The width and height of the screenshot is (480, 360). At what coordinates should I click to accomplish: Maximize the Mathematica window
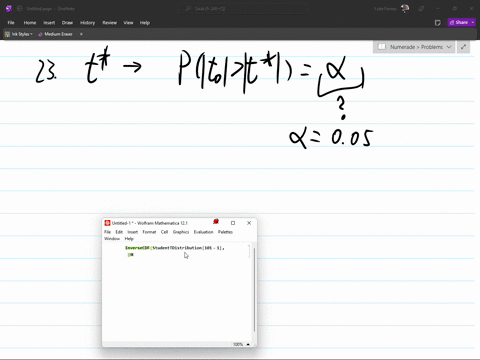[x=233, y=223]
